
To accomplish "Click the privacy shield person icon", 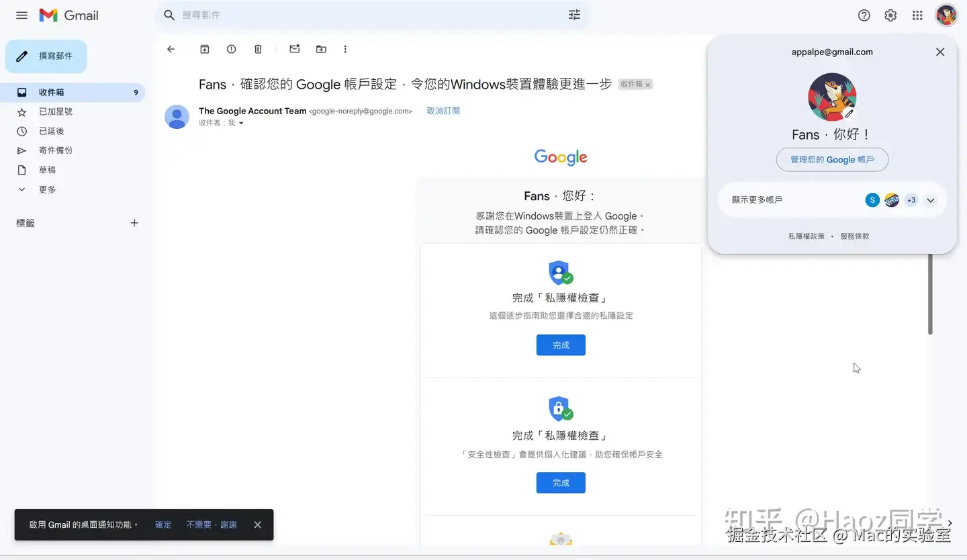I will [561, 273].
